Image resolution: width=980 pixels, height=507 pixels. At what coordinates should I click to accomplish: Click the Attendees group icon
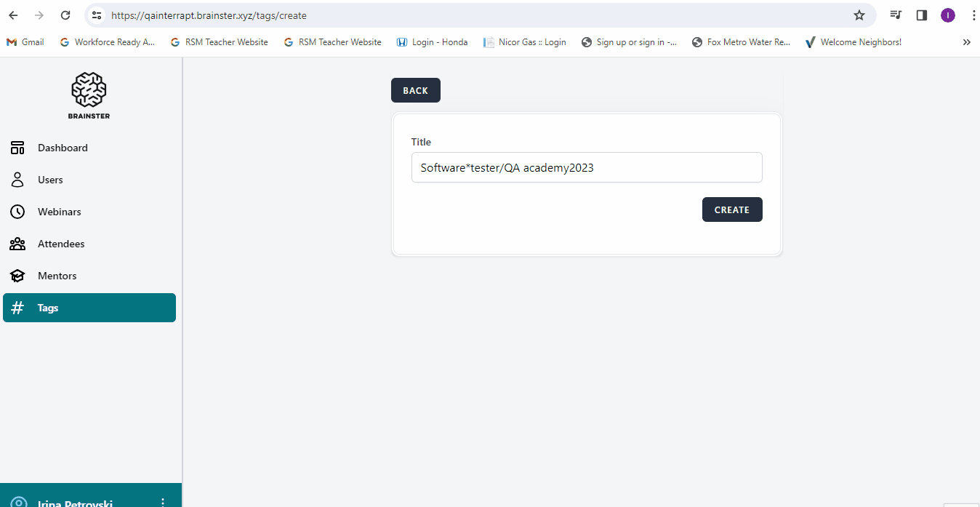(17, 244)
